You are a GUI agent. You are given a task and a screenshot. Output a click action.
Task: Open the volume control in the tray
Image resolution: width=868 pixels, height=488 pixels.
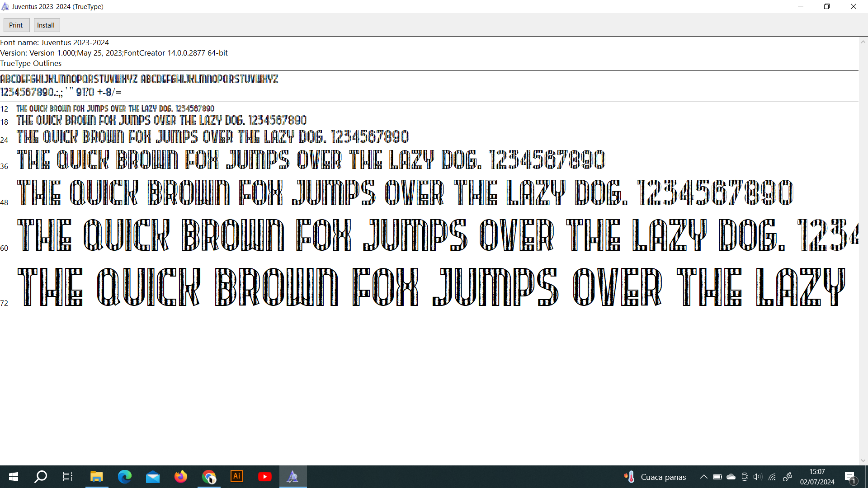[758, 477]
